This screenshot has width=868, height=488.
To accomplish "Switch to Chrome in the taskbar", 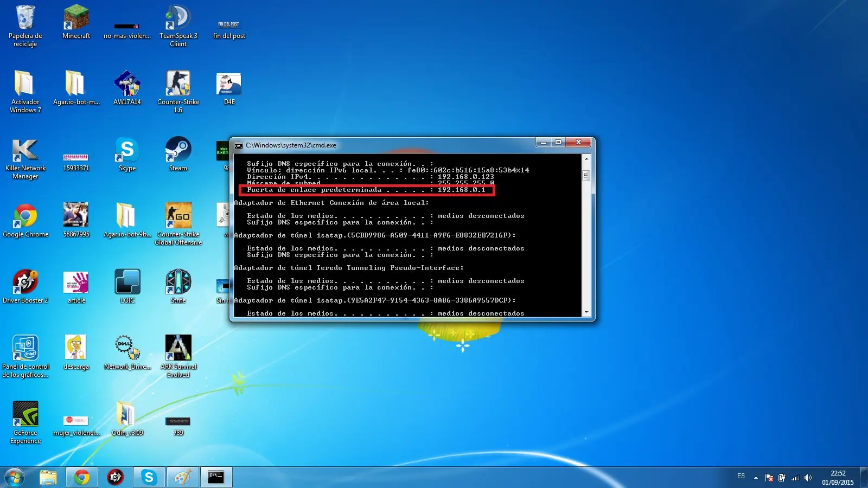I will click(x=82, y=477).
